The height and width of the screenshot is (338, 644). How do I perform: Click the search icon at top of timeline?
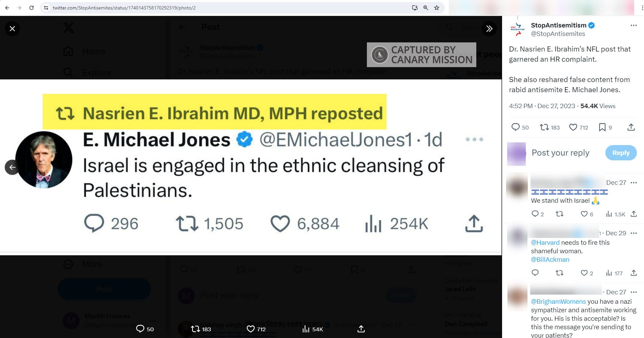pos(449,27)
